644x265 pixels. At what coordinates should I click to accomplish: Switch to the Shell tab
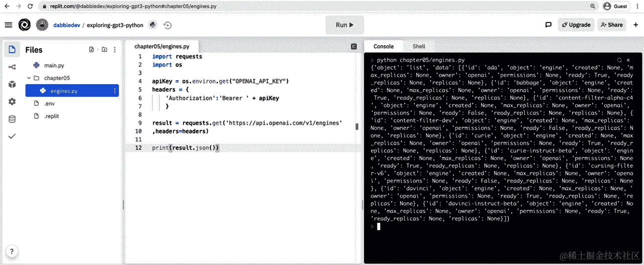point(419,47)
